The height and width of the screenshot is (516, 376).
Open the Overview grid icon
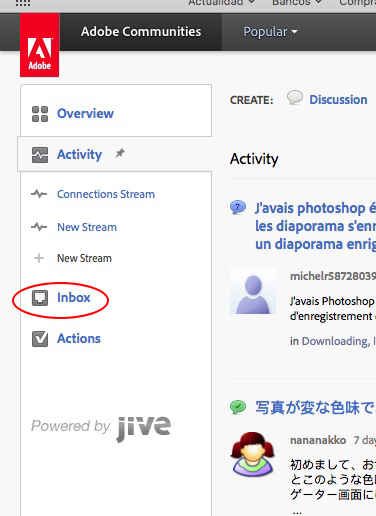tap(40, 114)
